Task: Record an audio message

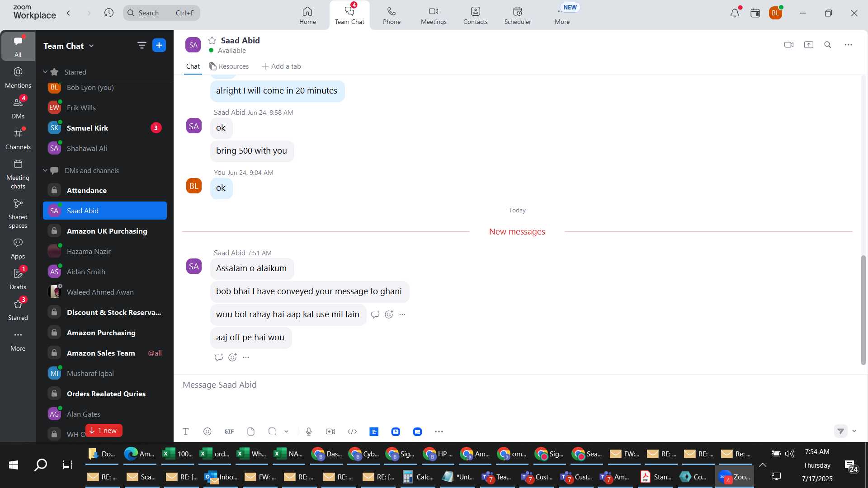Action: [x=309, y=432]
